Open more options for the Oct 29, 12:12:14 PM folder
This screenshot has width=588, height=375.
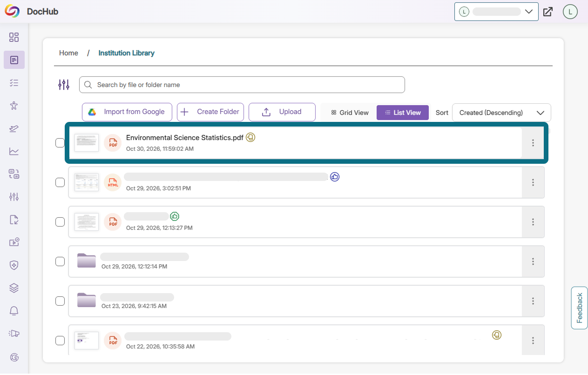click(x=533, y=261)
